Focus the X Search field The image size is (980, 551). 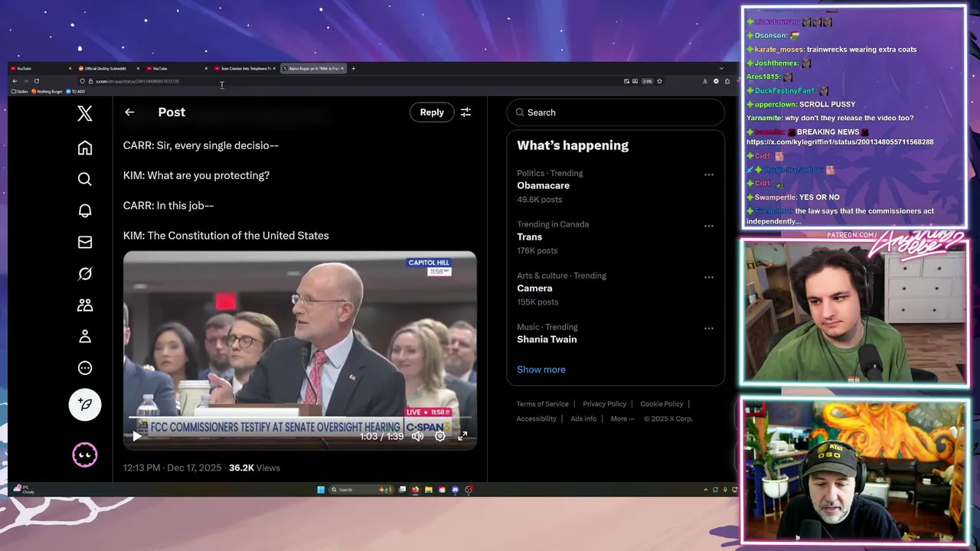click(x=616, y=112)
